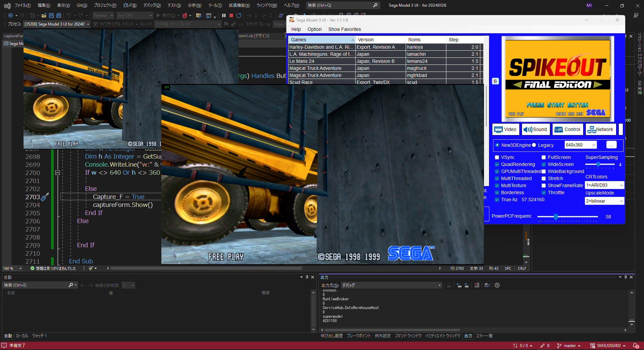Open the UpscaleMode 2=bilinear dropdown
644x350 pixels.
[x=604, y=201]
